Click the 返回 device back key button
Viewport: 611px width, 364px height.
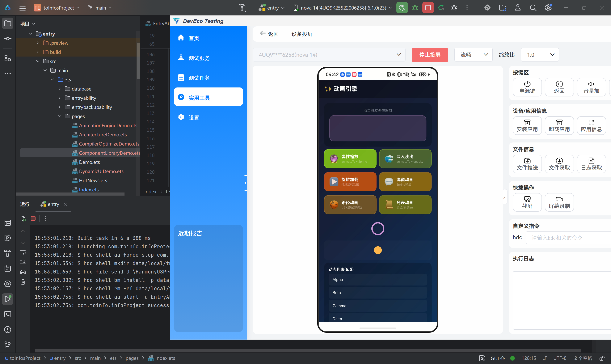point(559,87)
